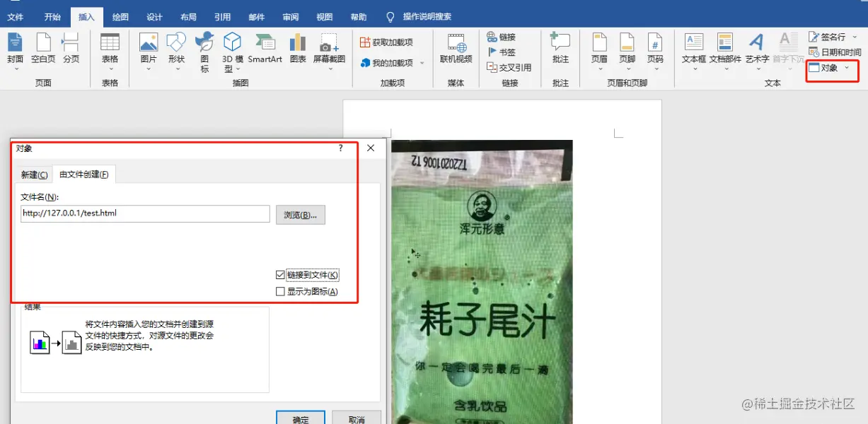The width and height of the screenshot is (868, 424).
Task: Take a screenshot (屏幕截图)
Action: point(329,50)
